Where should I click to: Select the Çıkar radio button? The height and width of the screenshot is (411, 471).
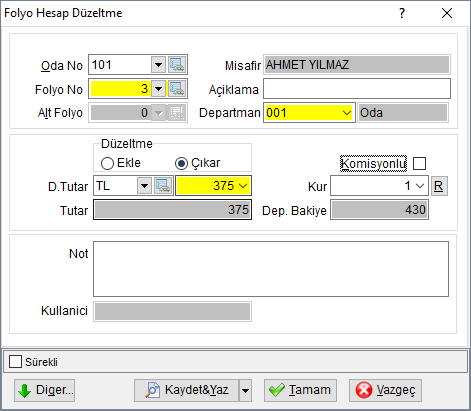click(x=181, y=163)
